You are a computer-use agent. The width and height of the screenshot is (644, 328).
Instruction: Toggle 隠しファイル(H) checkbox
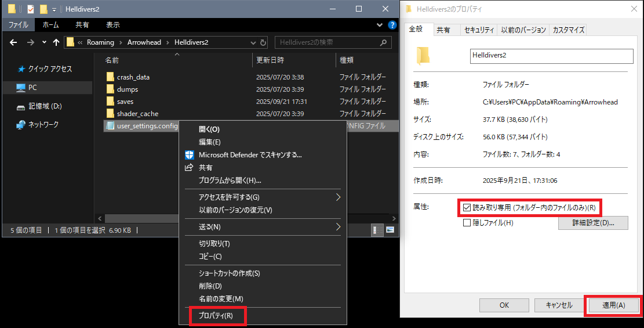coord(467,223)
